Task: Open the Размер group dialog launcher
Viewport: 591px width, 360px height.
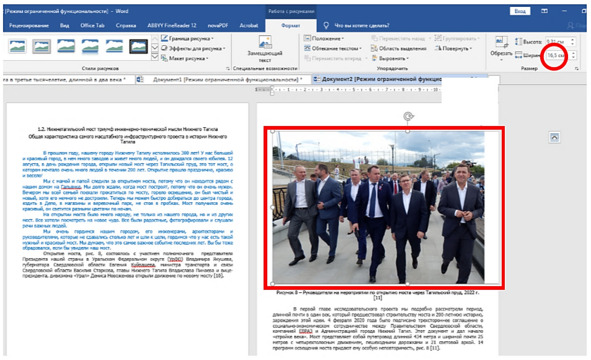Action: click(577, 69)
